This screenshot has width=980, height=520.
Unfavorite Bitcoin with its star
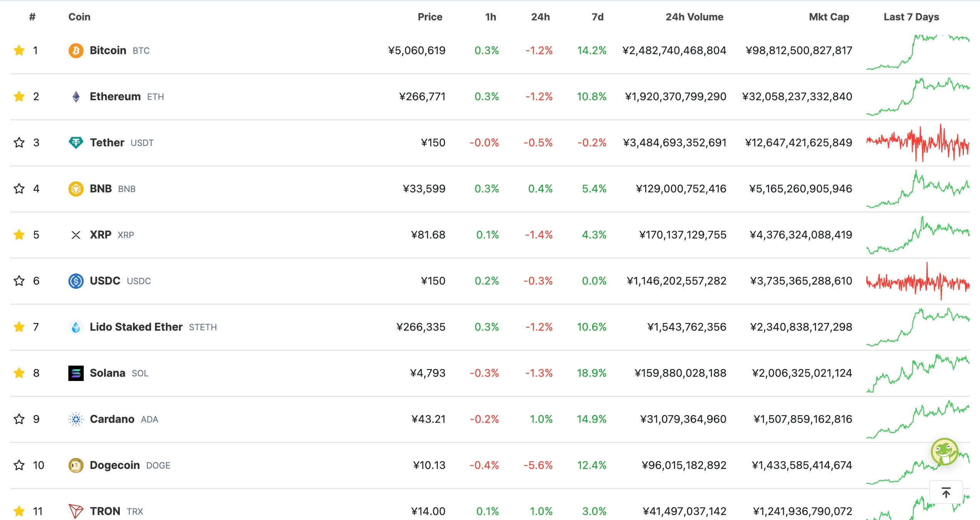pyautogui.click(x=19, y=50)
